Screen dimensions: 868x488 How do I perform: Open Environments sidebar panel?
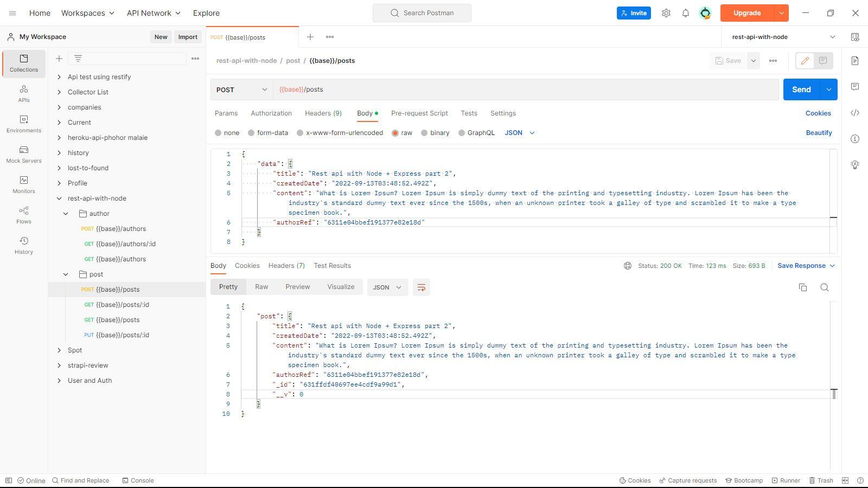click(24, 124)
